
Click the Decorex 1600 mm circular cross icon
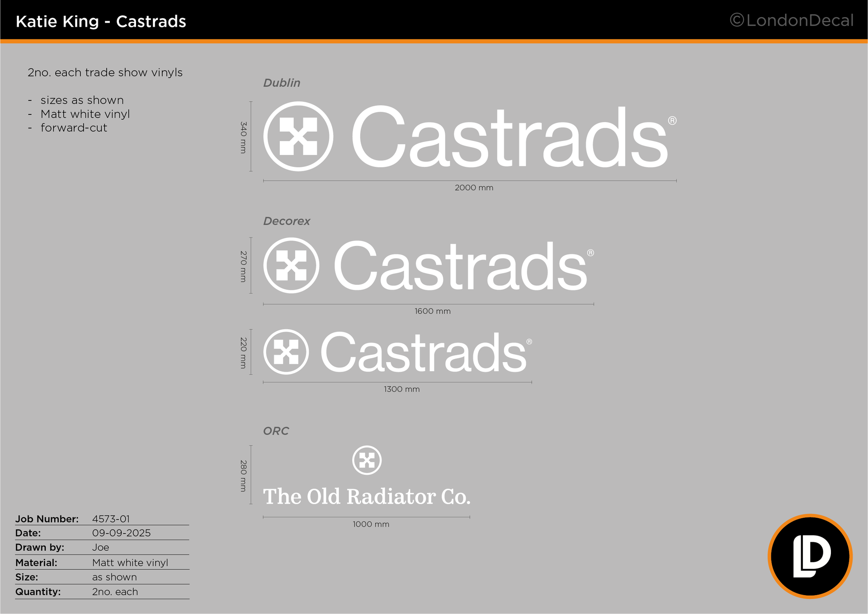pos(291,265)
